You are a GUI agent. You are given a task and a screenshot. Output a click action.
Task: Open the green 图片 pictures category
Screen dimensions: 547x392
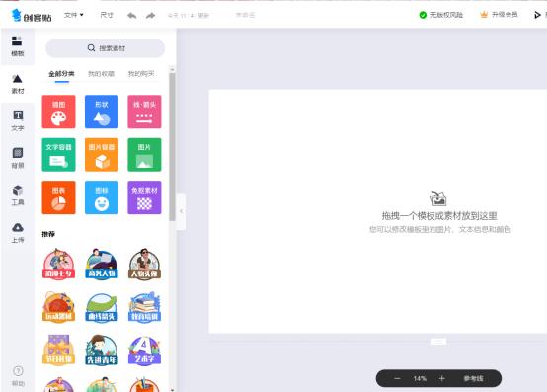coord(144,154)
